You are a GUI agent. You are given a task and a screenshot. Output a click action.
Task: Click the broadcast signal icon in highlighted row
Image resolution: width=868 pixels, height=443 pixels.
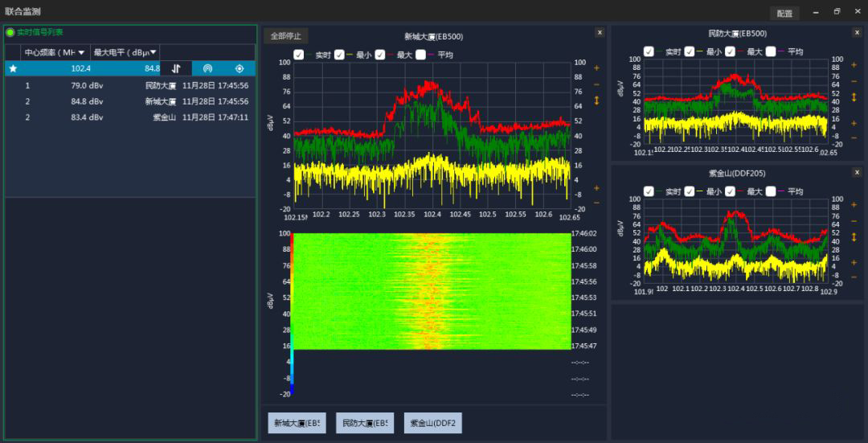tap(207, 69)
